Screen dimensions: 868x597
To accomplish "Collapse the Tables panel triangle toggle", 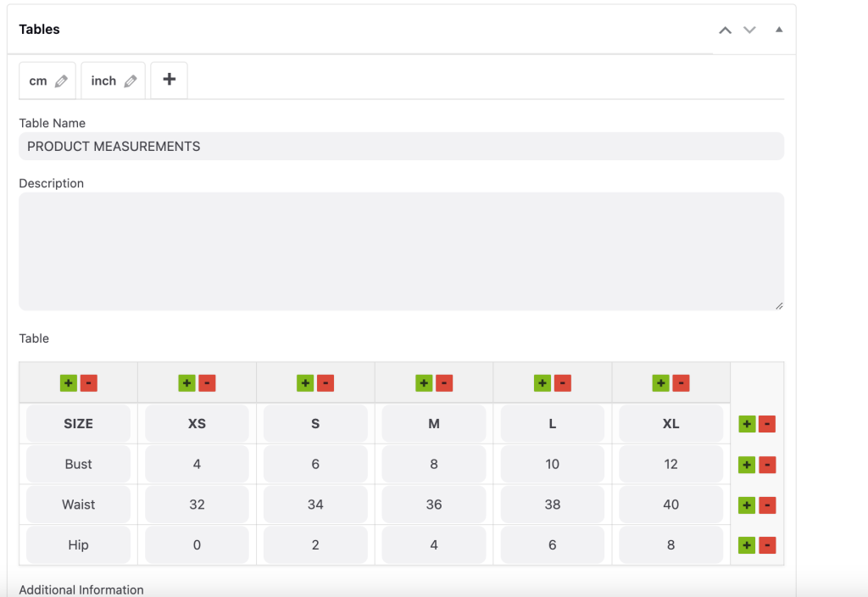I will [779, 30].
